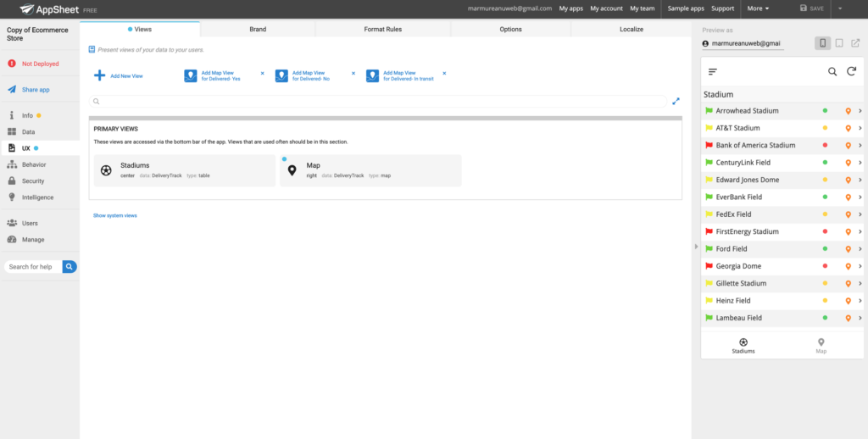Open EverBank Field row

pyautogui.click(x=782, y=197)
